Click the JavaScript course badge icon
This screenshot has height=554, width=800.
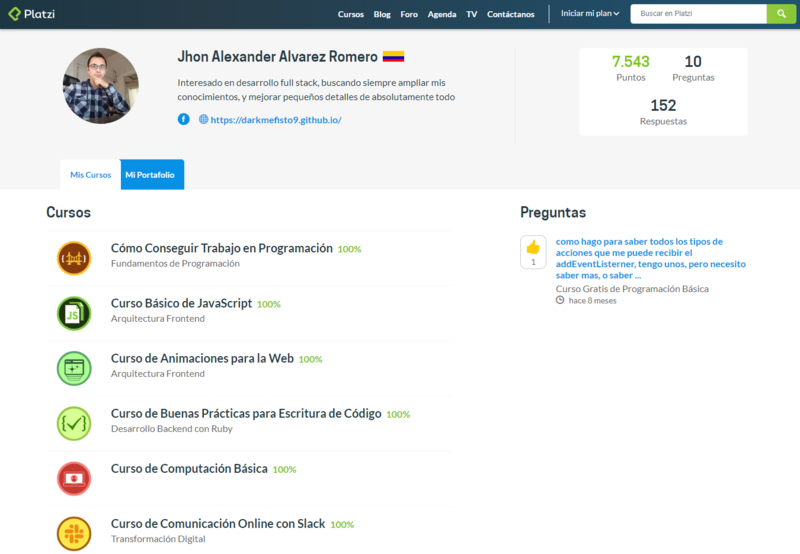[x=74, y=313]
